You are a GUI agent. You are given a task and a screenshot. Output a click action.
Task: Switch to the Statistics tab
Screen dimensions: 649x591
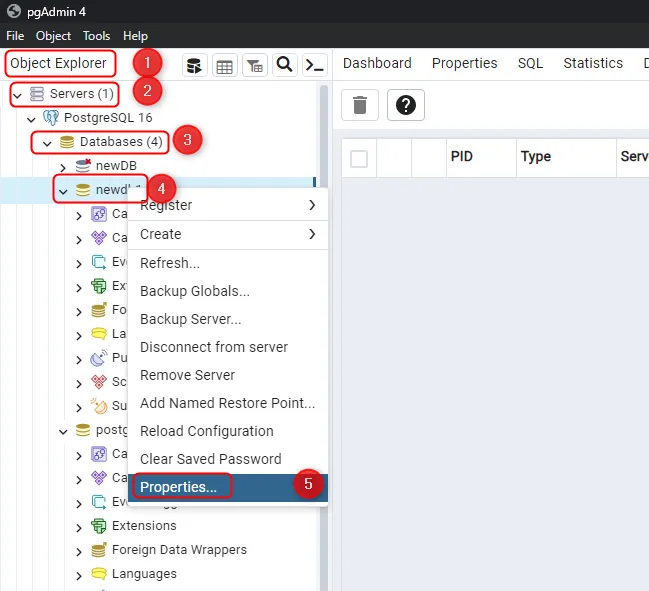click(592, 63)
